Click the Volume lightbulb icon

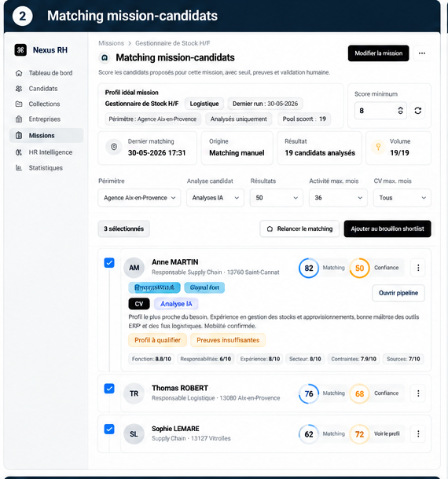tap(378, 147)
